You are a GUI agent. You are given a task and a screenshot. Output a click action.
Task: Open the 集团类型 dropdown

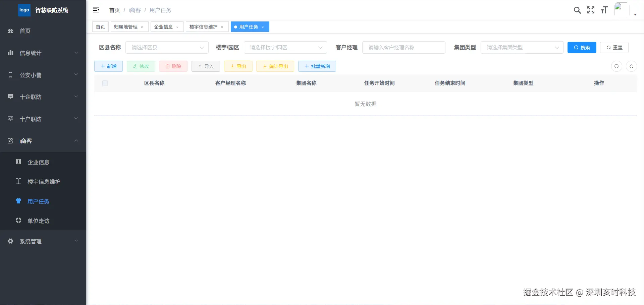[522, 48]
